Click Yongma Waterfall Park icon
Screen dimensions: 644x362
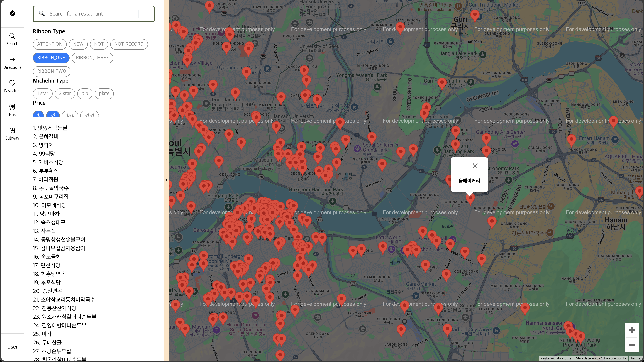377,87
